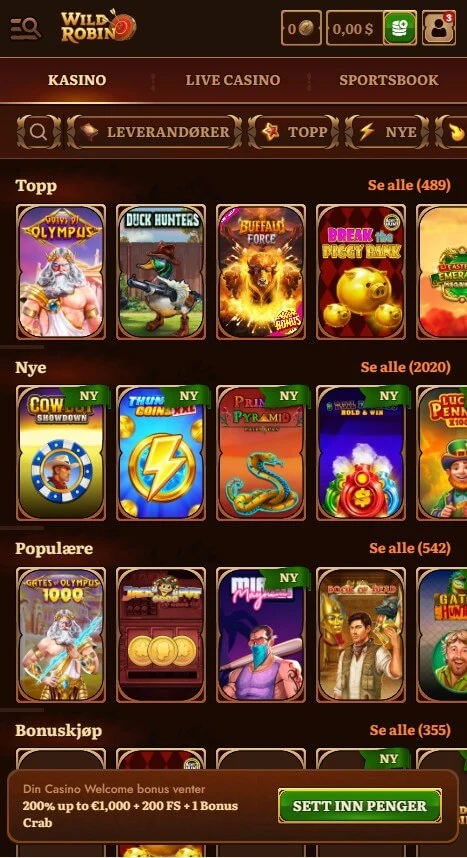
Task: Open the 0,00 $ balance box
Action: [355, 28]
